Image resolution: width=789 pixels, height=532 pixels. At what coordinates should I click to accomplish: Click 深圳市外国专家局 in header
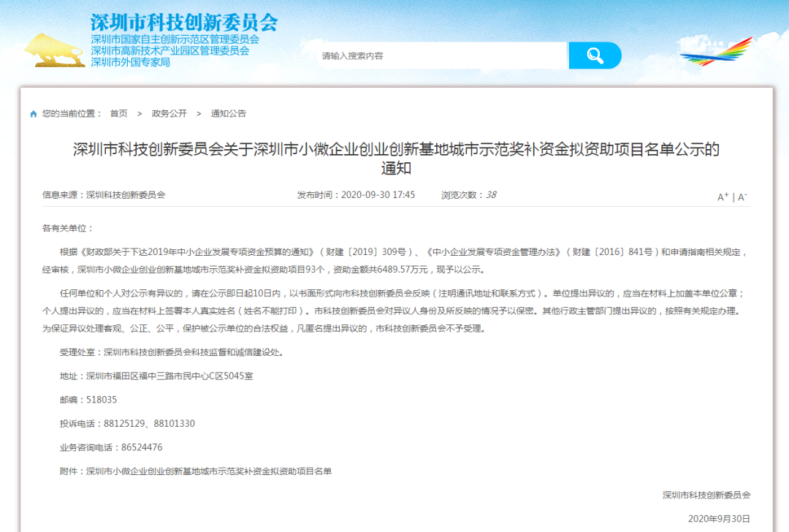click(x=130, y=62)
